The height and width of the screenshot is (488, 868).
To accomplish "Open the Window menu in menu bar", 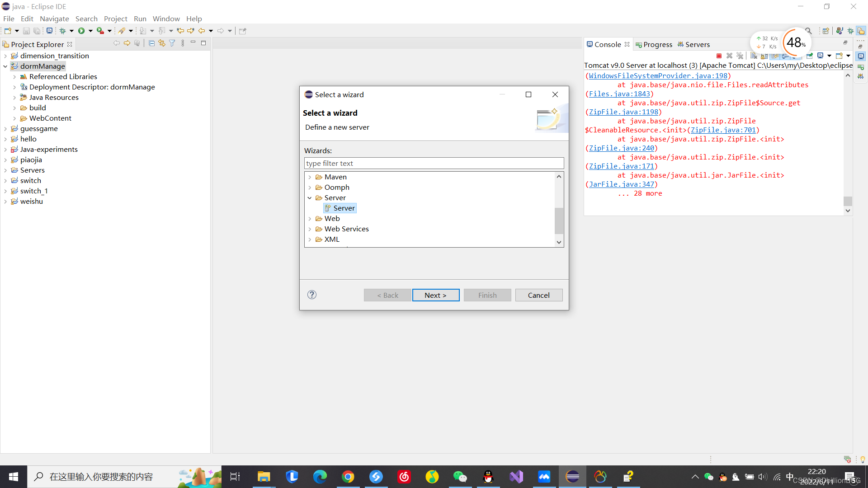I will tap(166, 19).
